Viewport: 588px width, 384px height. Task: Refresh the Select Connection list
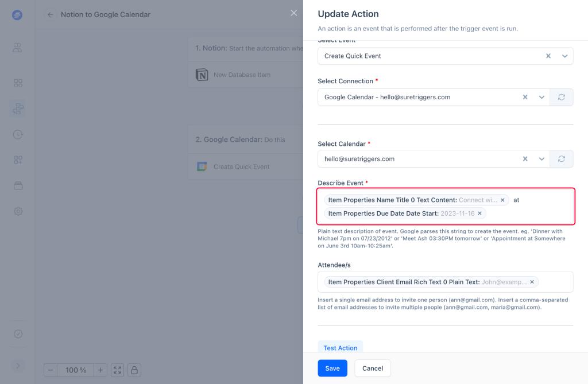coord(562,97)
